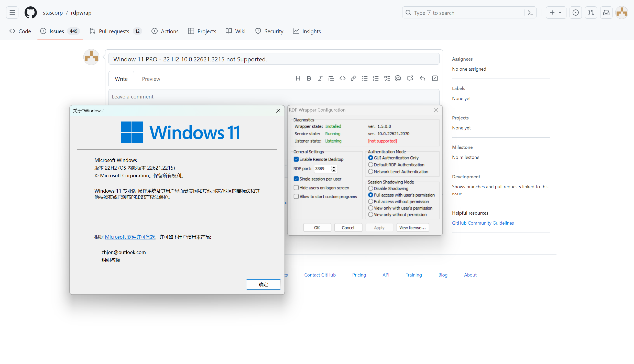Screen dimensions: 634x364
Task: Enable Hide users on logon screen
Action: [296, 187]
